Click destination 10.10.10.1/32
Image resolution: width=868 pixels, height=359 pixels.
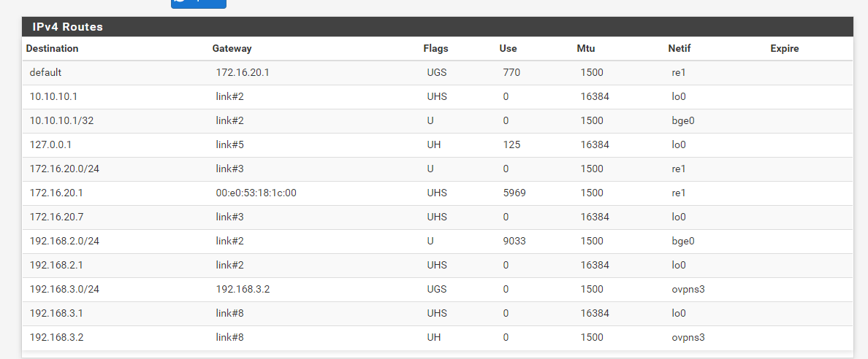pos(61,120)
